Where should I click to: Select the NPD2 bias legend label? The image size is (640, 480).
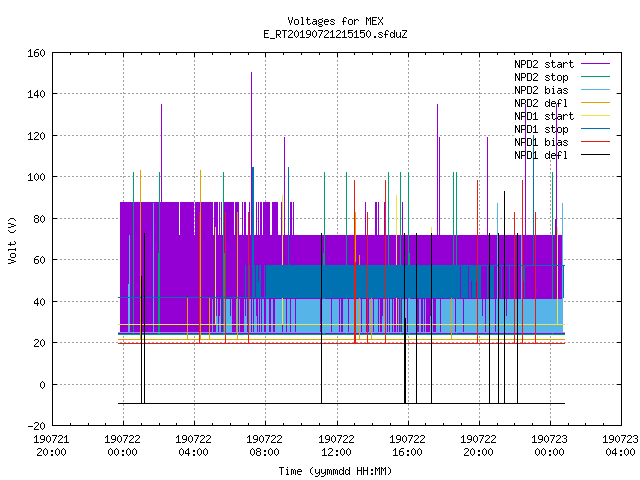tap(541, 90)
